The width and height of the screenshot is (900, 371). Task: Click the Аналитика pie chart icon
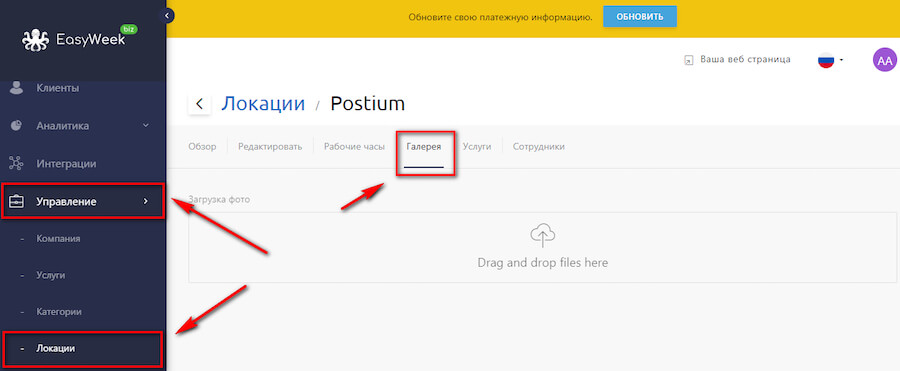point(16,125)
